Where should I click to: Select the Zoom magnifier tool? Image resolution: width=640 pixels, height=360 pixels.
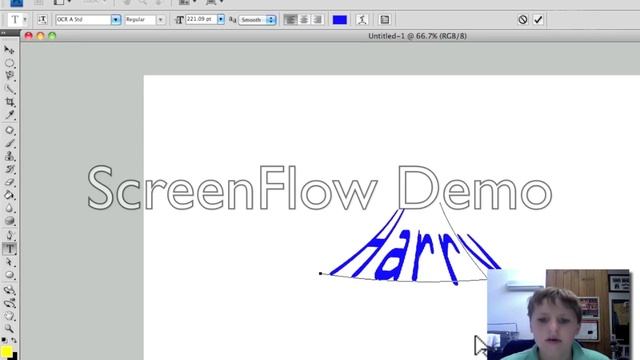point(9,329)
